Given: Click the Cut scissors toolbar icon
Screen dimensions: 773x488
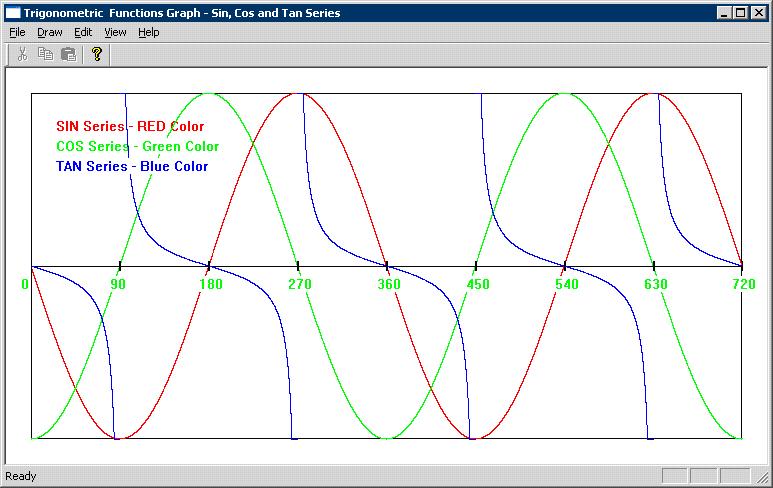Looking at the screenshot, I should coord(22,54).
